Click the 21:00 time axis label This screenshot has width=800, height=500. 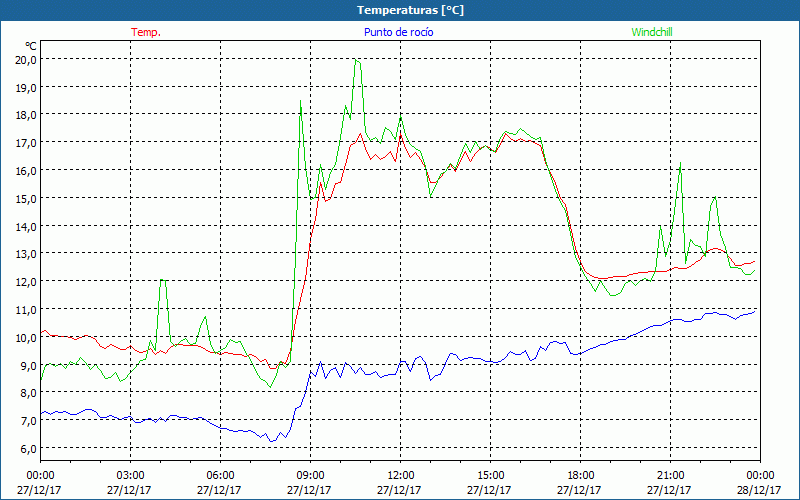[x=670, y=476]
